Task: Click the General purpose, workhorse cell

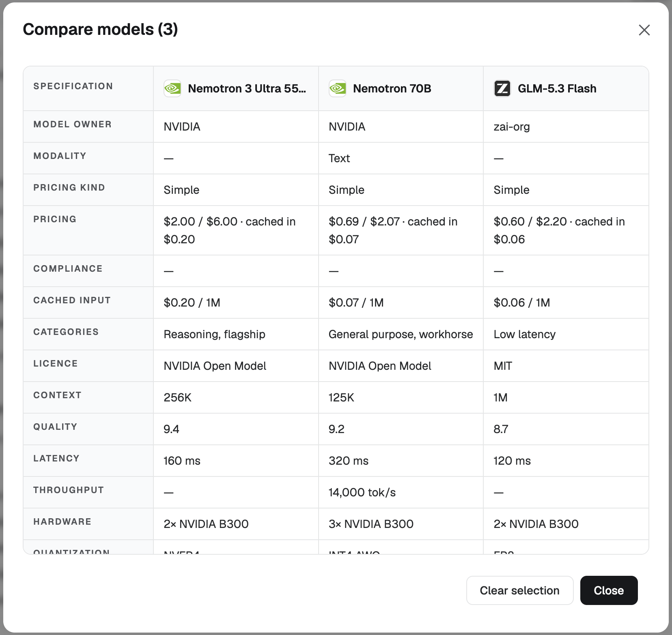Action: click(401, 335)
